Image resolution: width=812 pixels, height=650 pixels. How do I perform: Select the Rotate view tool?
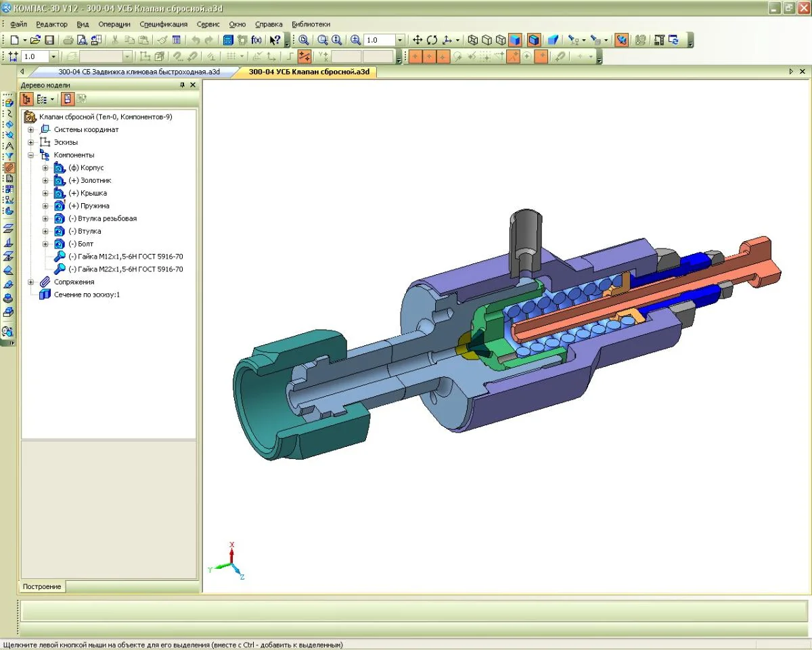[432, 40]
